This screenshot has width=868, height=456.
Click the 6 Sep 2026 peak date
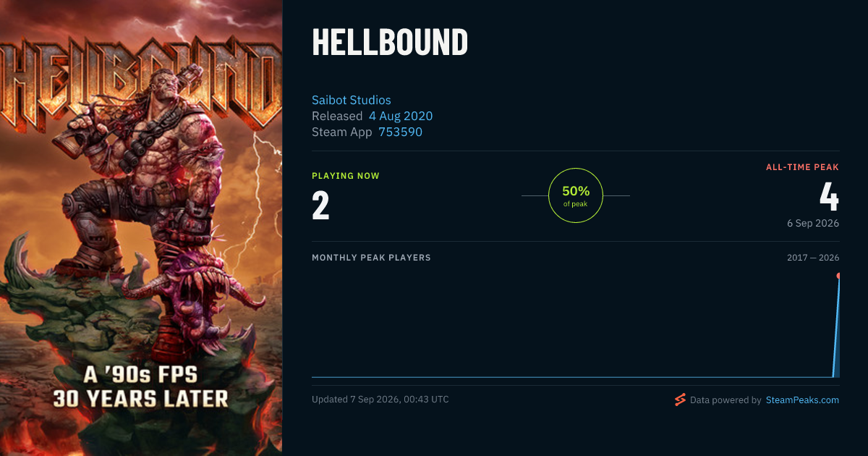tap(813, 223)
